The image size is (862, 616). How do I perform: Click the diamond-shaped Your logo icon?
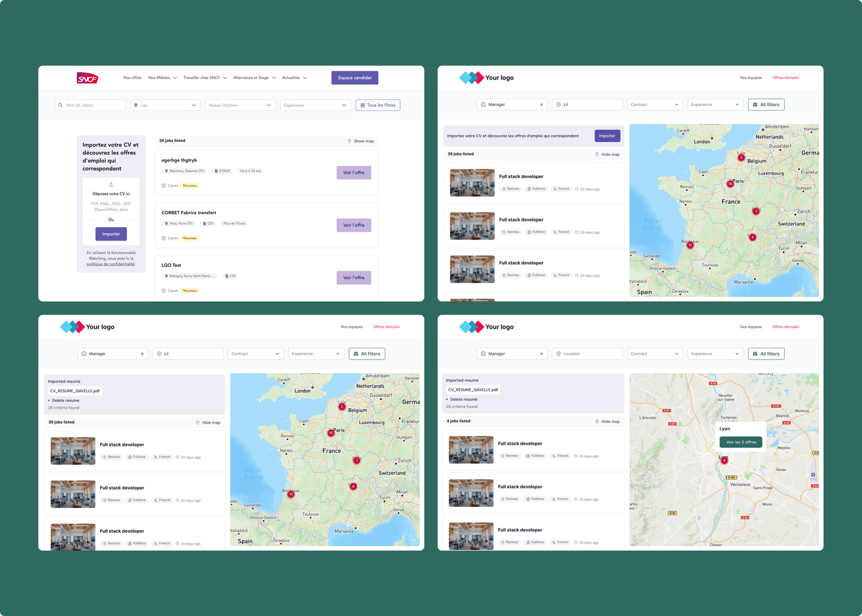click(x=470, y=77)
